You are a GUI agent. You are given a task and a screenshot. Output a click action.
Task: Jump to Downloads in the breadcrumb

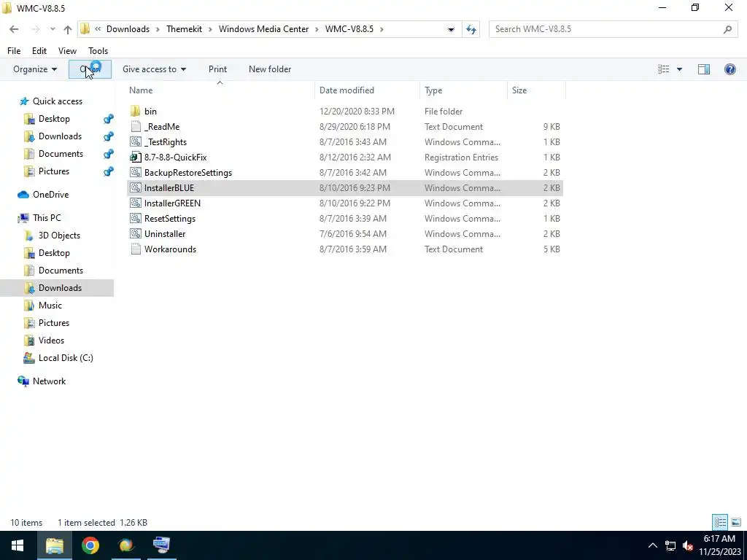tap(128, 29)
